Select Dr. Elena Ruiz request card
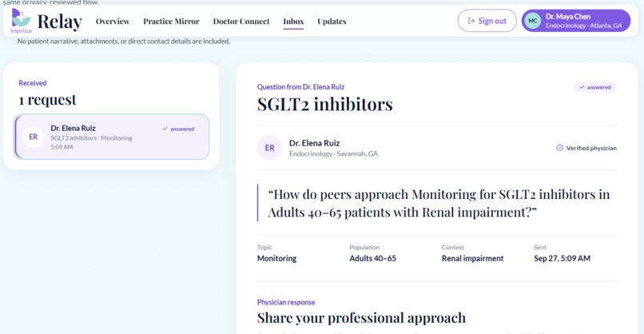This screenshot has height=334, width=644. (111, 137)
